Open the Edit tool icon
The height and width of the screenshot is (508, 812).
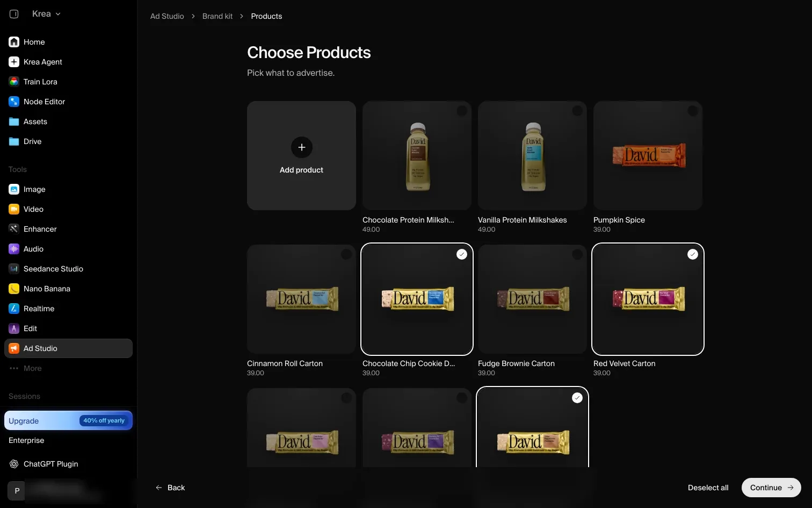point(14,328)
